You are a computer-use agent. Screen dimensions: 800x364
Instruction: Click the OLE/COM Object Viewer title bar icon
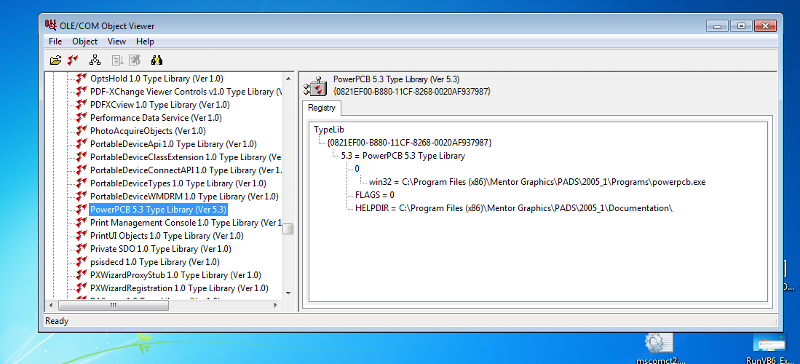(51, 26)
